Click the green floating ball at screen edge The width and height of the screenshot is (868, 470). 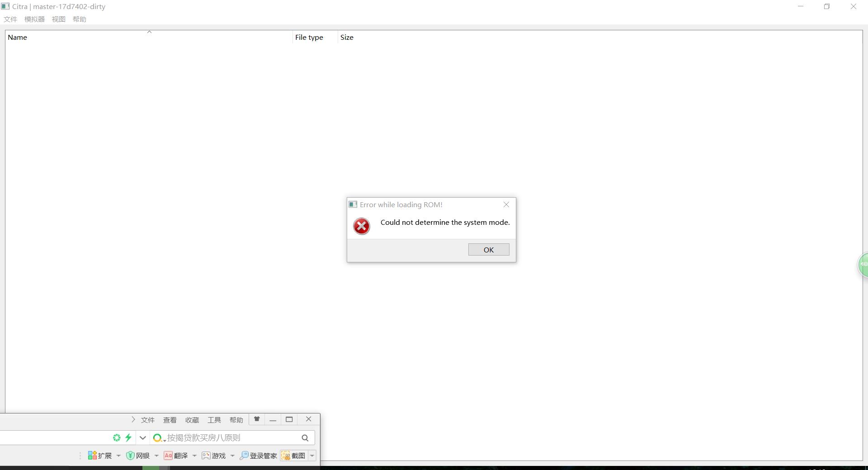pos(863,265)
